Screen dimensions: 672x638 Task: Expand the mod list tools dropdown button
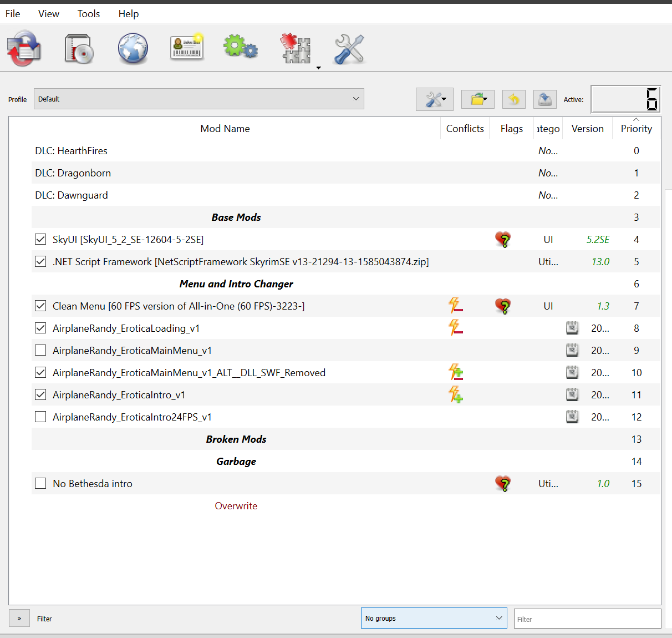[435, 99]
